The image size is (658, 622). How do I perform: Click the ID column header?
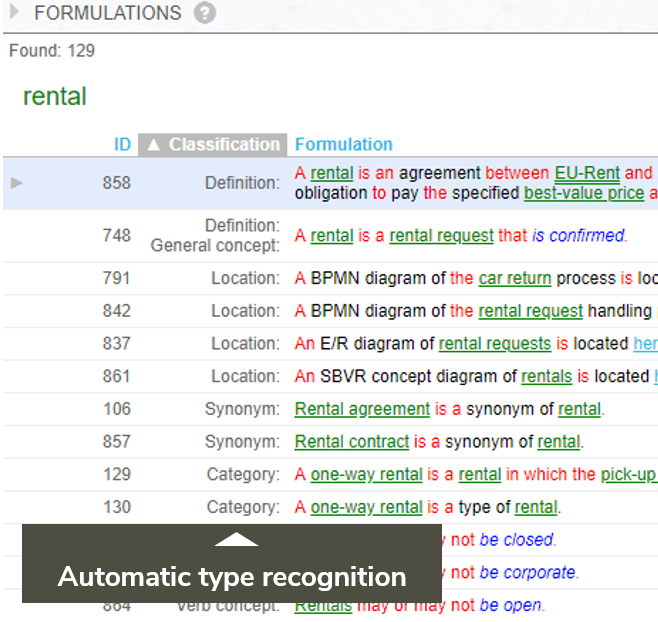tap(122, 145)
